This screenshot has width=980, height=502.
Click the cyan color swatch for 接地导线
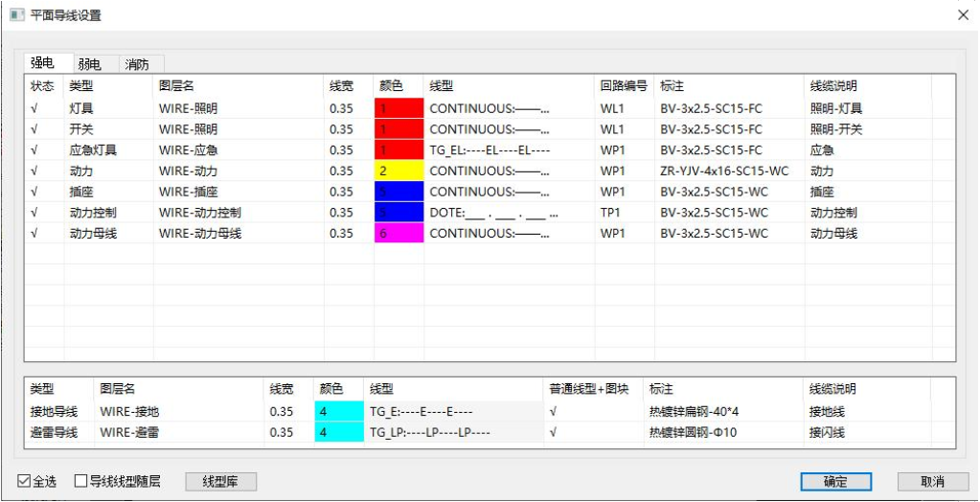(x=338, y=411)
